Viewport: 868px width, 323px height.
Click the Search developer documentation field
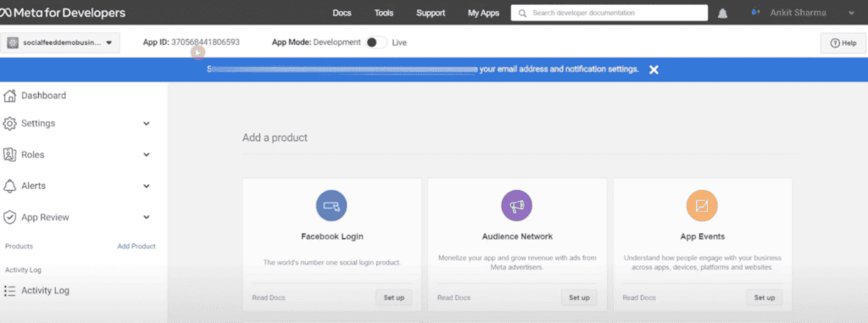[x=609, y=13]
